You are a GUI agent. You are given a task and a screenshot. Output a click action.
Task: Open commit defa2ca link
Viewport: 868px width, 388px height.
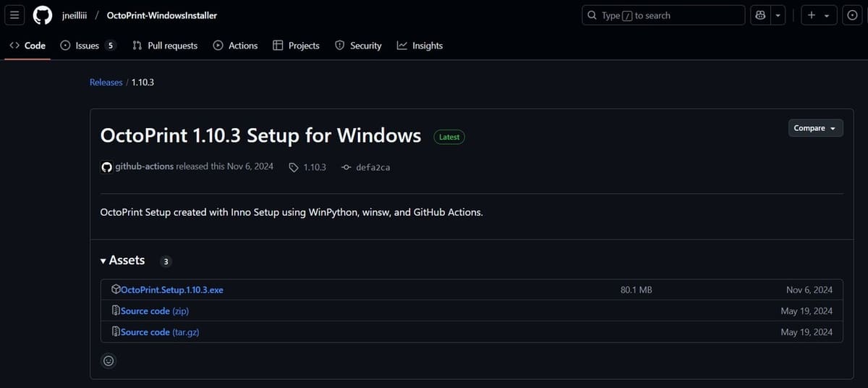pos(373,167)
